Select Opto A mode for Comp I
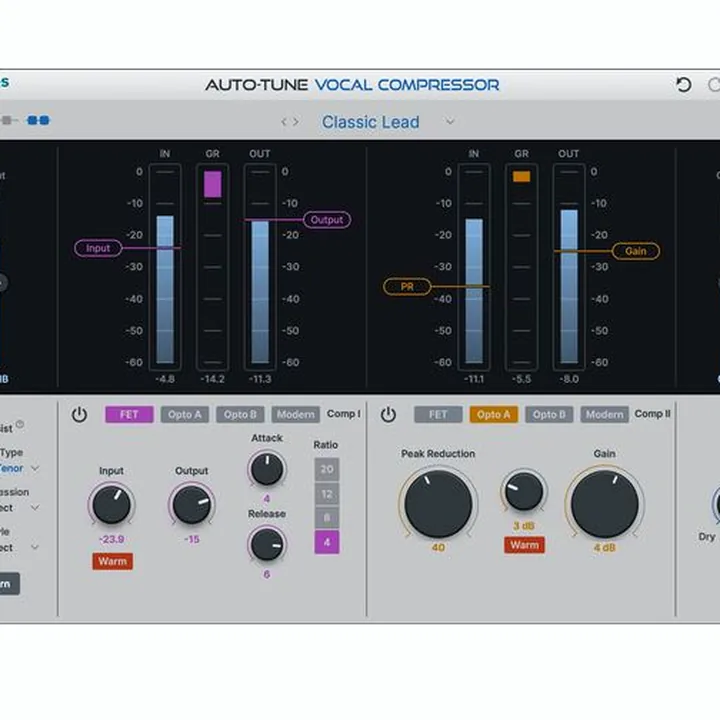Image resolution: width=720 pixels, height=720 pixels. coord(185,415)
